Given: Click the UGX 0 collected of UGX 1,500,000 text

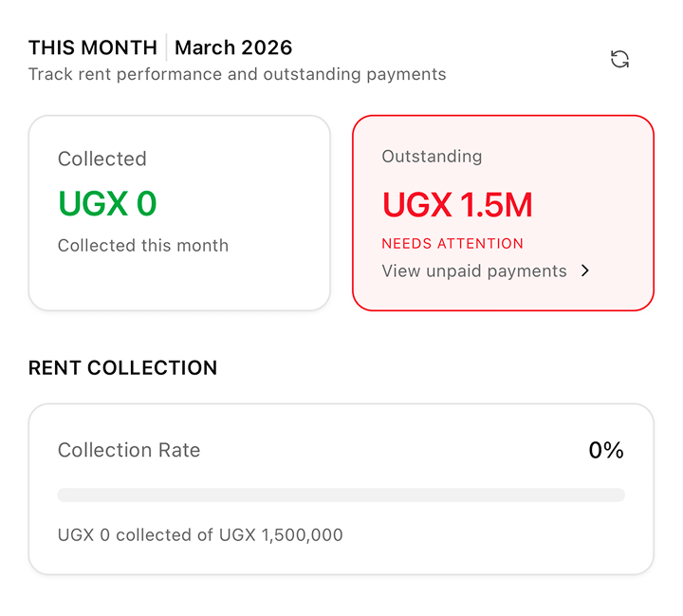Looking at the screenshot, I should 200,535.
